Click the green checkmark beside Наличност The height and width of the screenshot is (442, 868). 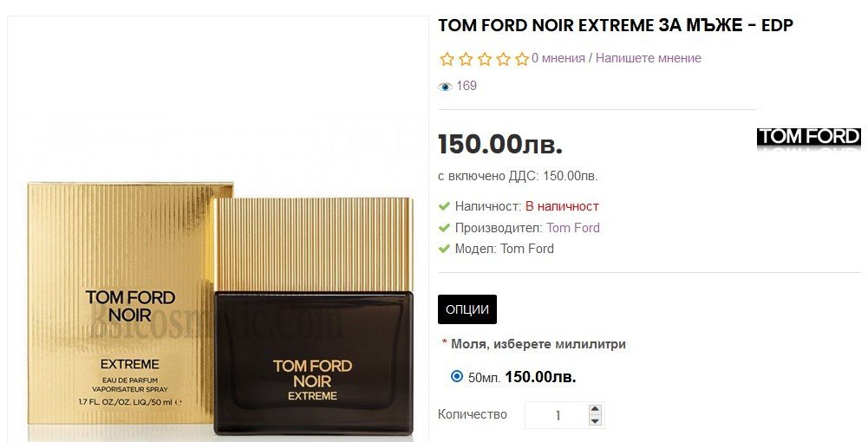(x=444, y=206)
